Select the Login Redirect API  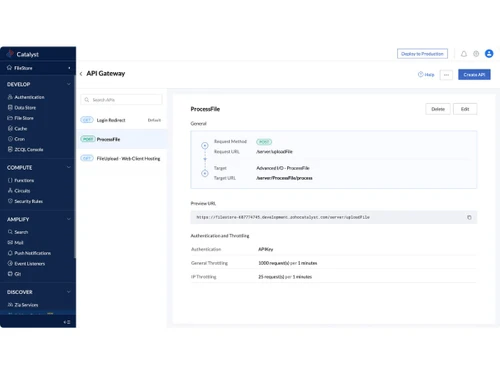[121, 120]
